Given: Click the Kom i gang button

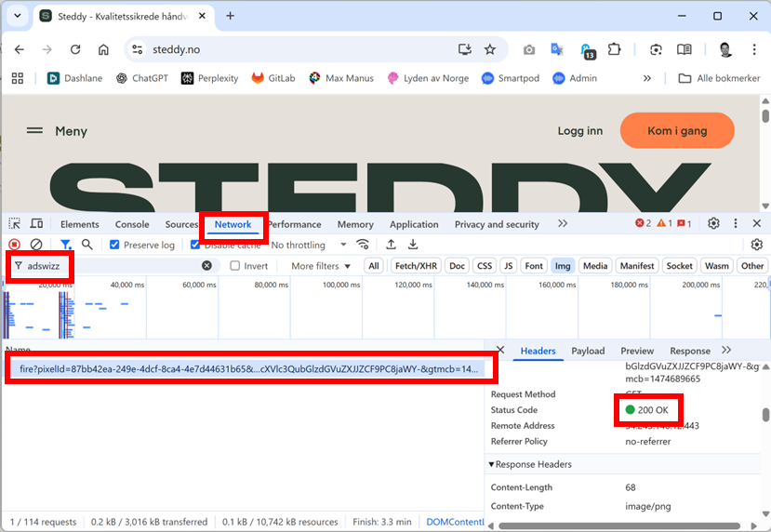Looking at the screenshot, I should (677, 131).
